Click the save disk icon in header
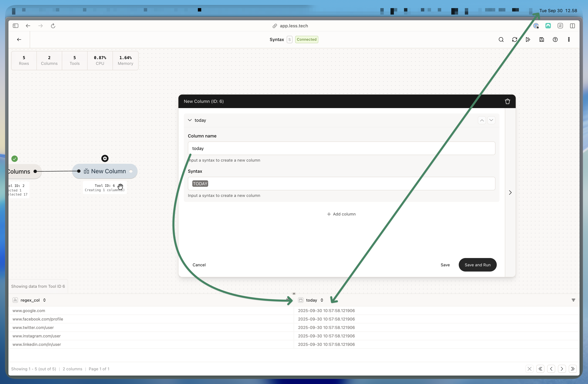This screenshot has height=384, width=588. pos(542,40)
